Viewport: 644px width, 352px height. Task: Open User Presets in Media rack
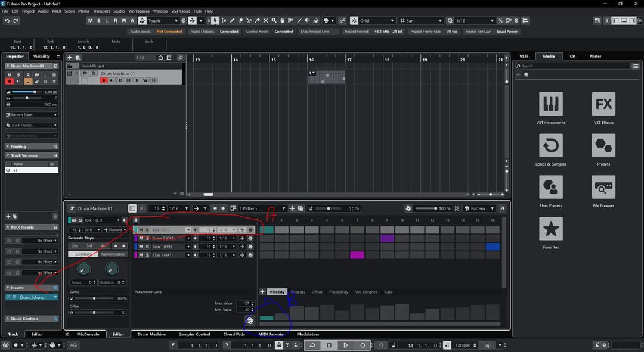[x=551, y=187]
